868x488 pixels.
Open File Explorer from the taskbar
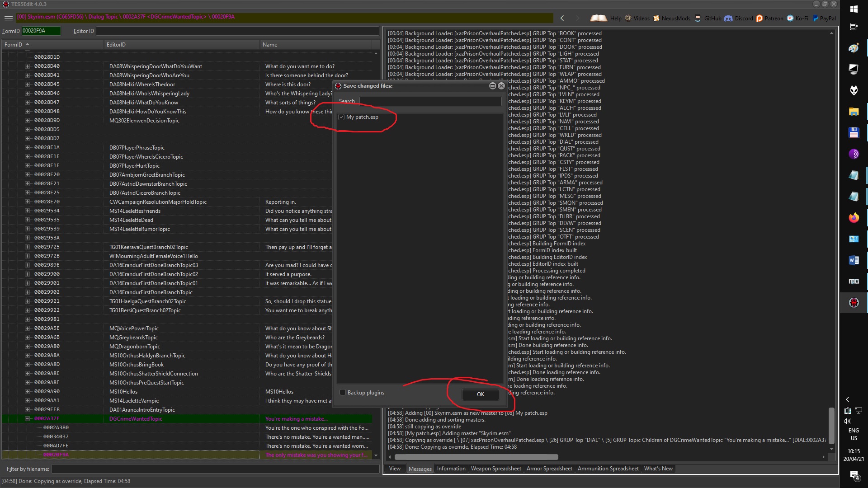(x=854, y=112)
